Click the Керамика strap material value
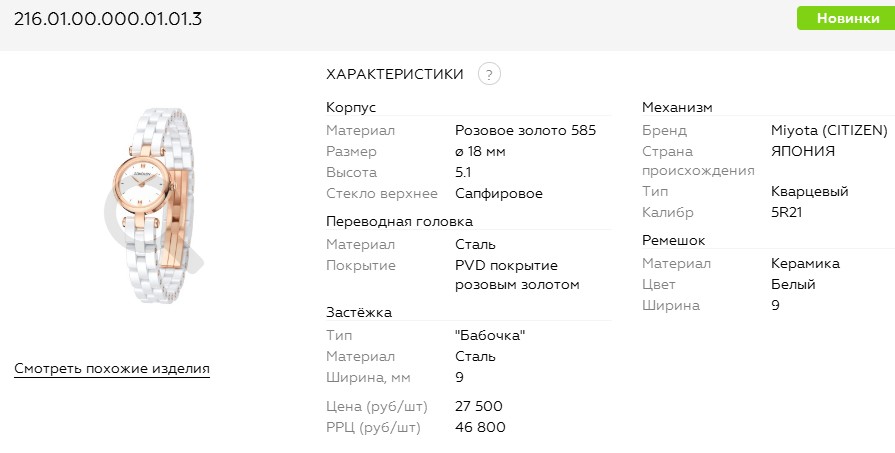 805,264
